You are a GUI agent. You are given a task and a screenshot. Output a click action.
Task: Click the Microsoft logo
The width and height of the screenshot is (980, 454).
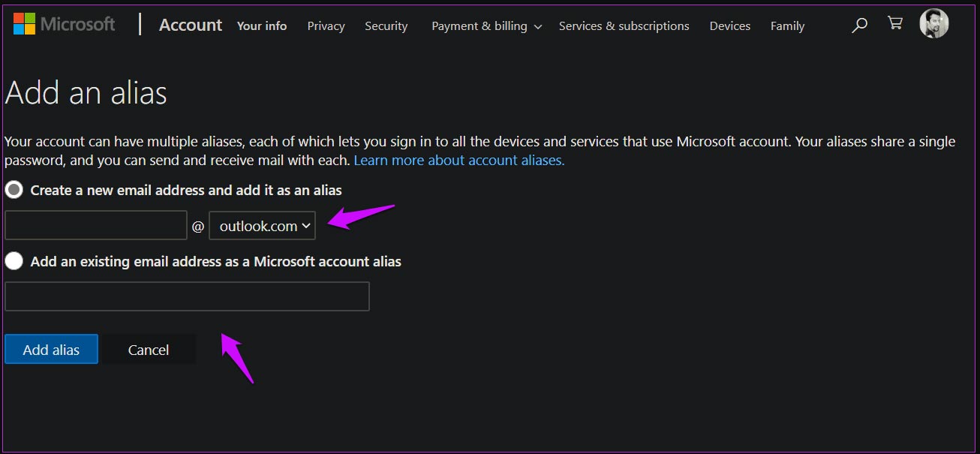[x=65, y=24]
